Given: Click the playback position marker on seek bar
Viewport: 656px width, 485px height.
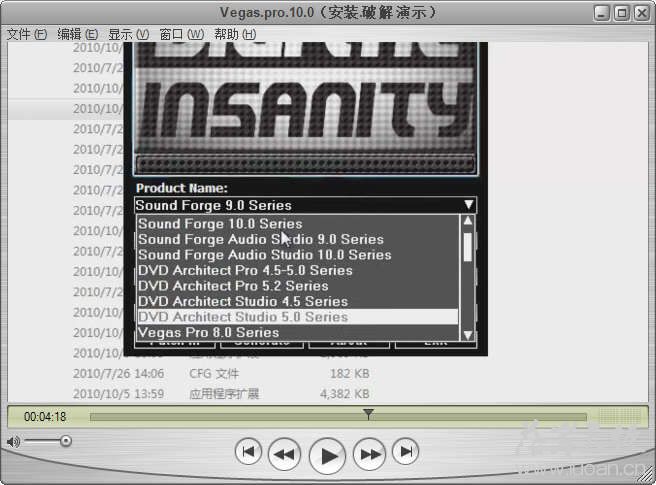Looking at the screenshot, I should [x=368, y=413].
